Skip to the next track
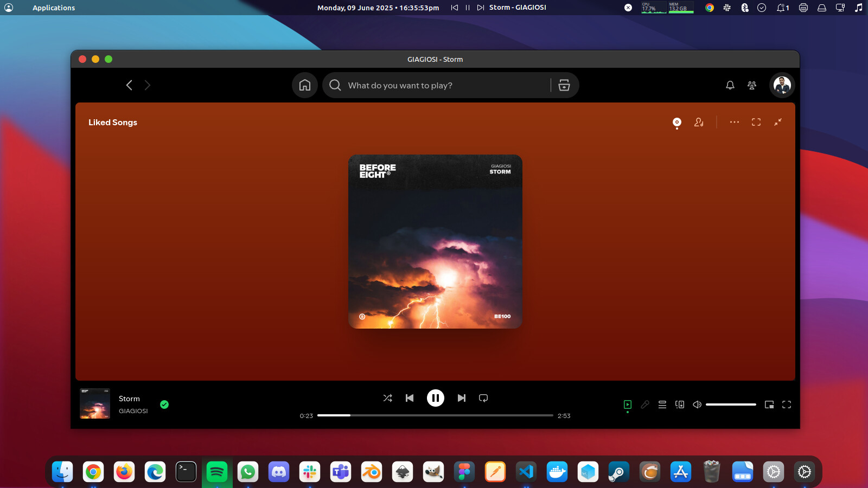This screenshot has height=488, width=868. pyautogui.click(x=461, y=398)
